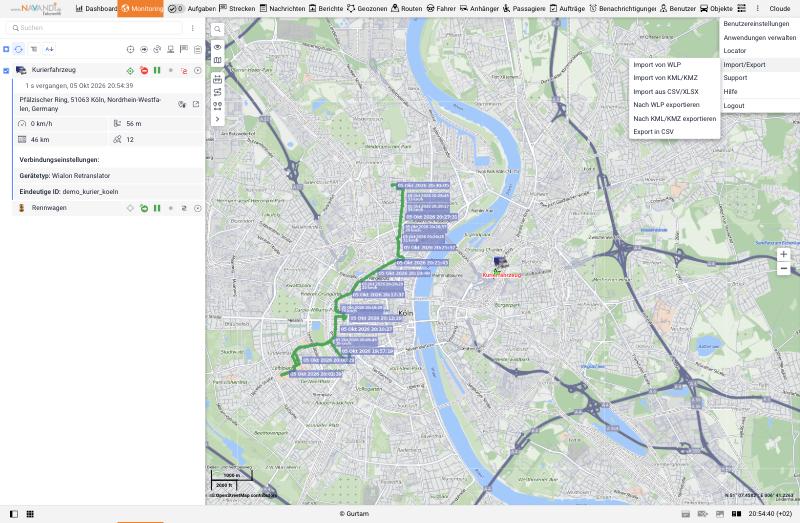This screenshot has width=800, height=523.
Task: Choose Anwendungen verwalten menu entry
Action: (x=760, y=38)
